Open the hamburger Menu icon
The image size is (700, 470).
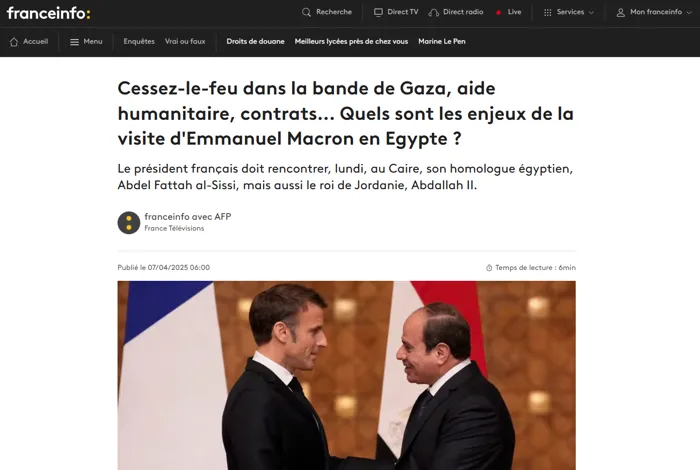pyautogui.click(x=75, y=42)
